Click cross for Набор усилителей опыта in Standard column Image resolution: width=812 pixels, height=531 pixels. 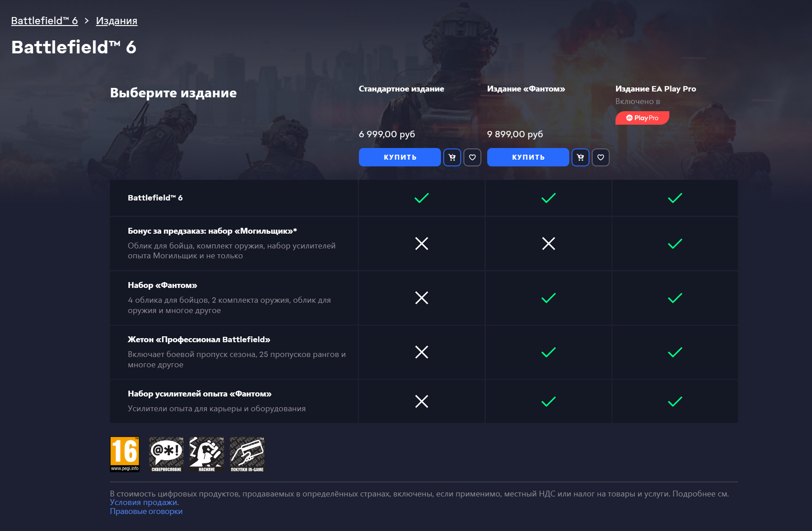422,401
